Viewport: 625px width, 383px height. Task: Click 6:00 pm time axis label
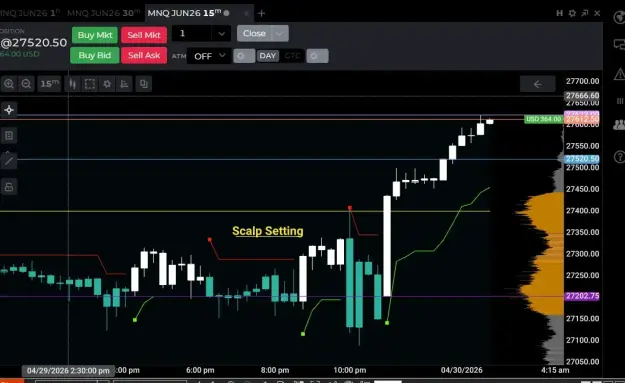pos(200,370)
